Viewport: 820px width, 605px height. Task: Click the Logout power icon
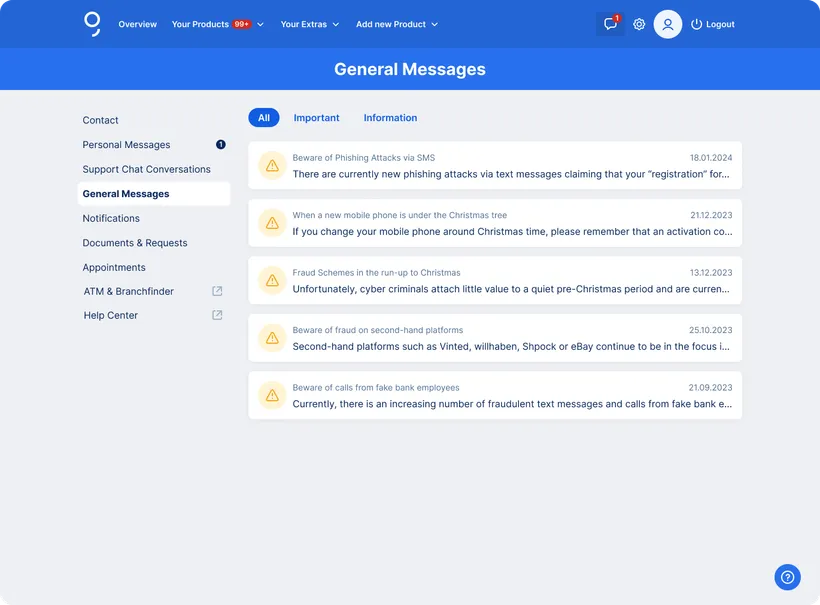pyautogui.click(x=696, y=24)
